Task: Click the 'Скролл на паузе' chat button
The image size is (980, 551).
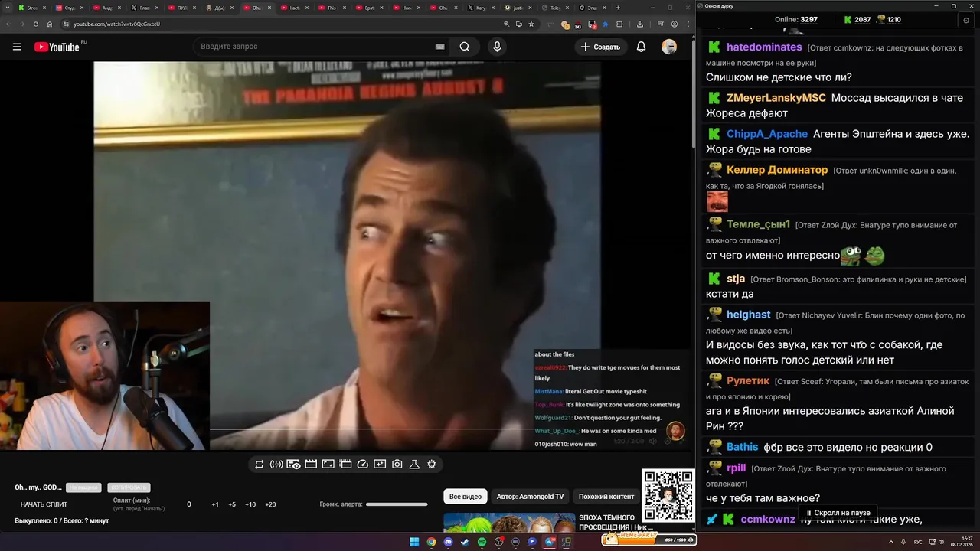Action: (x=838, y=513)
